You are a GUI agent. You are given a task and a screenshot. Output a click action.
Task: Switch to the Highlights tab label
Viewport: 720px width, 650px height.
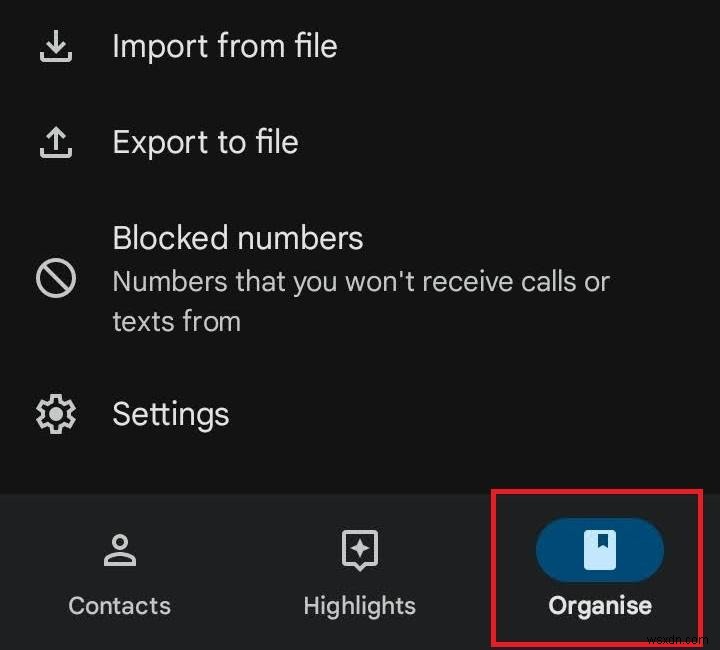(x=360, y=606)
